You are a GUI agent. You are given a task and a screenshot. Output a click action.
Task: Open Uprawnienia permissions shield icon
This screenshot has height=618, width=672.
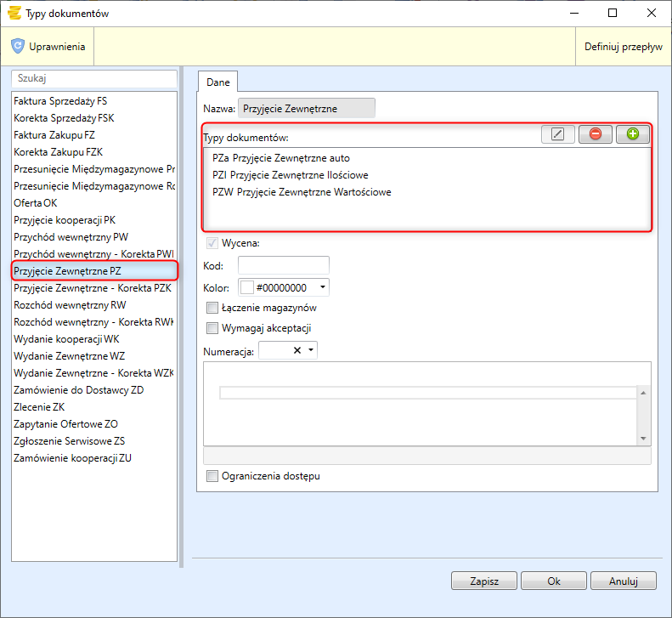pyautogui.click(x=18, y=47)
